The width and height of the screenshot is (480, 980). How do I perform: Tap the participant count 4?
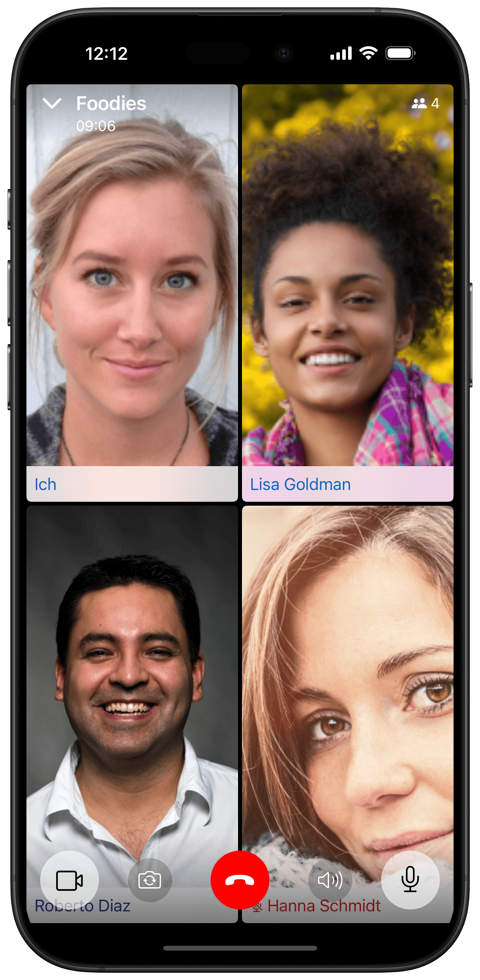(x=436, y=104)
